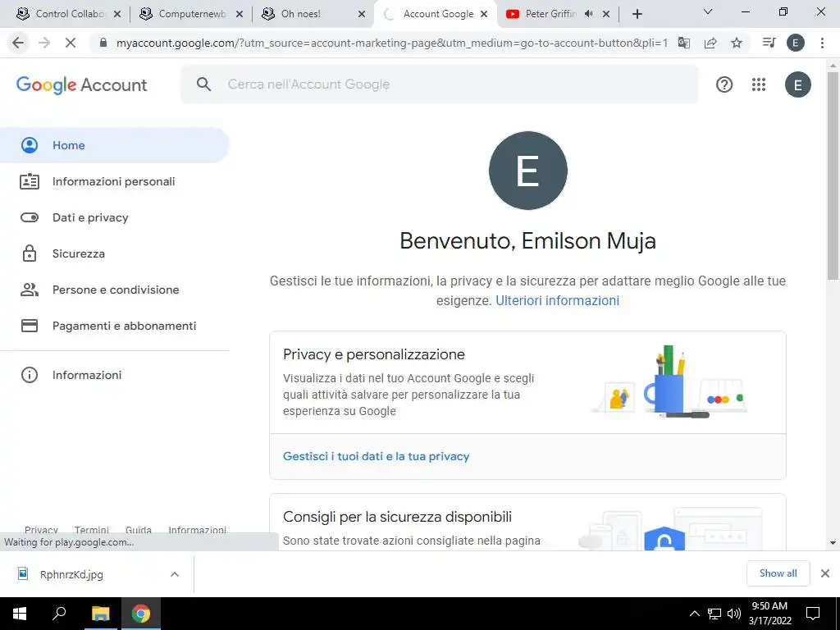Open Persone e condivisione in sidebar
The width and height of the screenshot is (840, 630).
click(115, 290)
